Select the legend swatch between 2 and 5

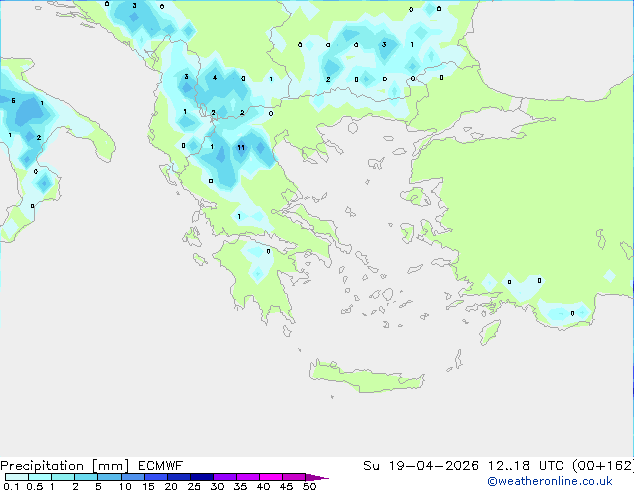point(86,477)
